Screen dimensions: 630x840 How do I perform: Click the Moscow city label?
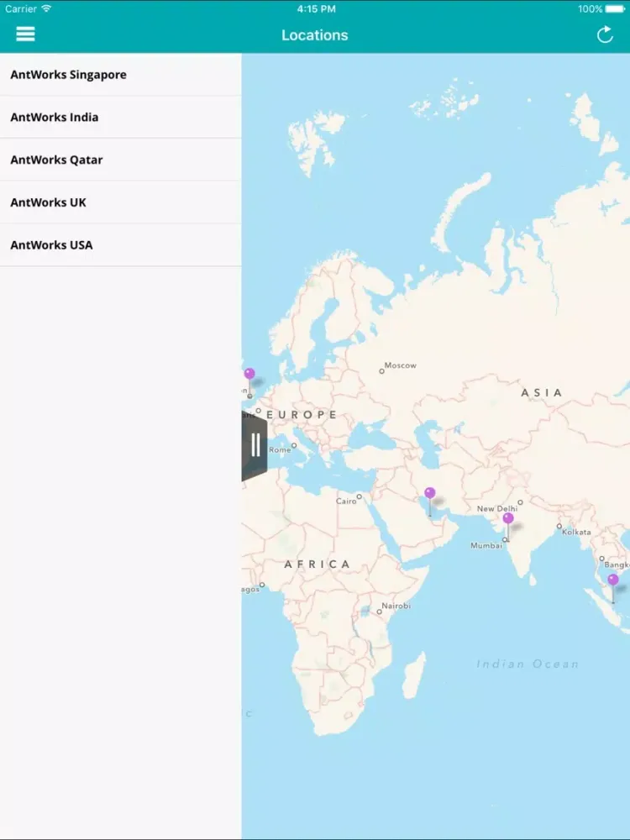[400, 365]
